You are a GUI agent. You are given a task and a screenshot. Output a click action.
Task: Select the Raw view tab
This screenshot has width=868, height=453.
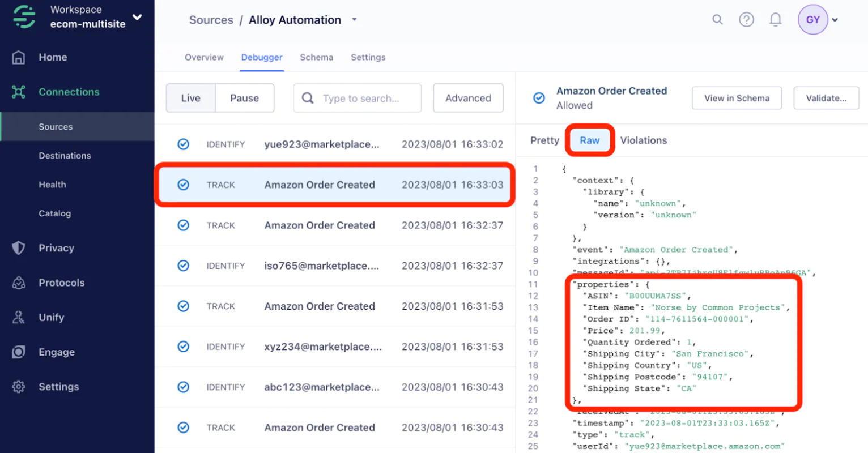coord(589,140)
